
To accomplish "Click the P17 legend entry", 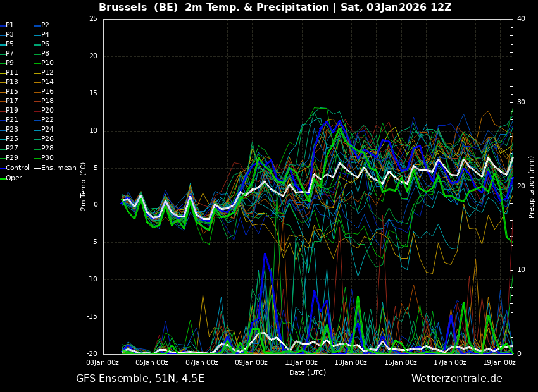I will click(9, 101).
